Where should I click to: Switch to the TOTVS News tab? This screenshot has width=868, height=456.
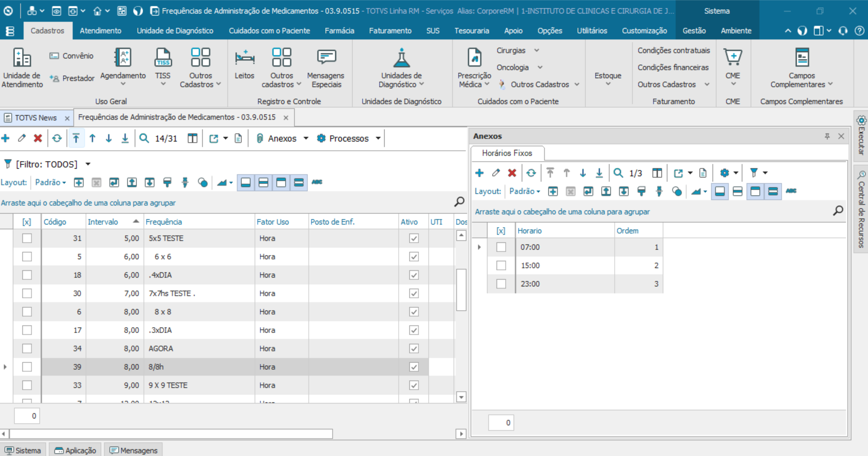35,118
